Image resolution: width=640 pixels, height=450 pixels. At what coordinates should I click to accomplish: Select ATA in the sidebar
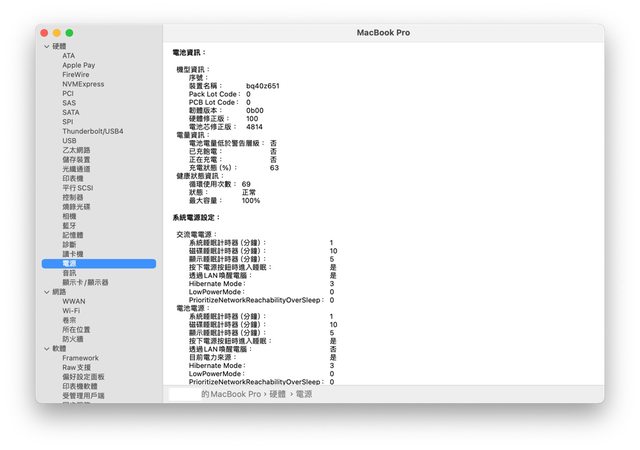tap(69, 56)
